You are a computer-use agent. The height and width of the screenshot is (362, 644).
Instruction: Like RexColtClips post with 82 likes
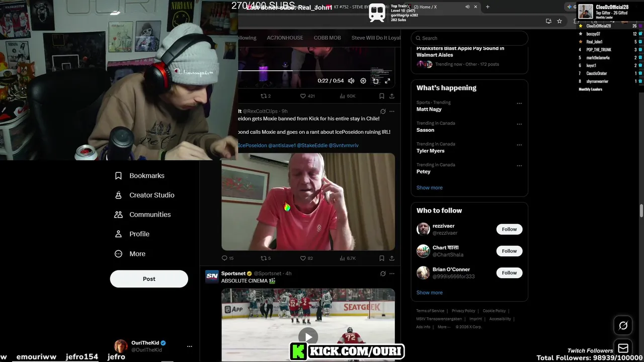pos(306,258)
